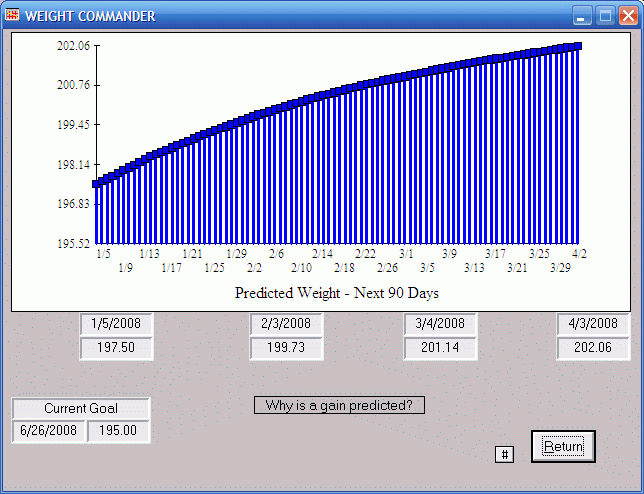Click the Return button
The height and width of the screenshot is (494, 644).
(x=563, y=446)
